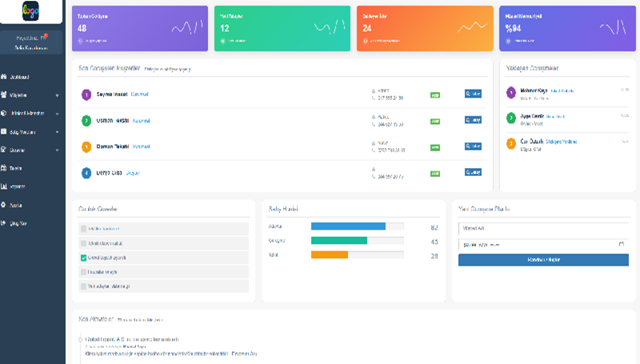Screen dimensions: 640x364
Task: Select Dashboard in the sidebar menu
Action: coord(19,77)
